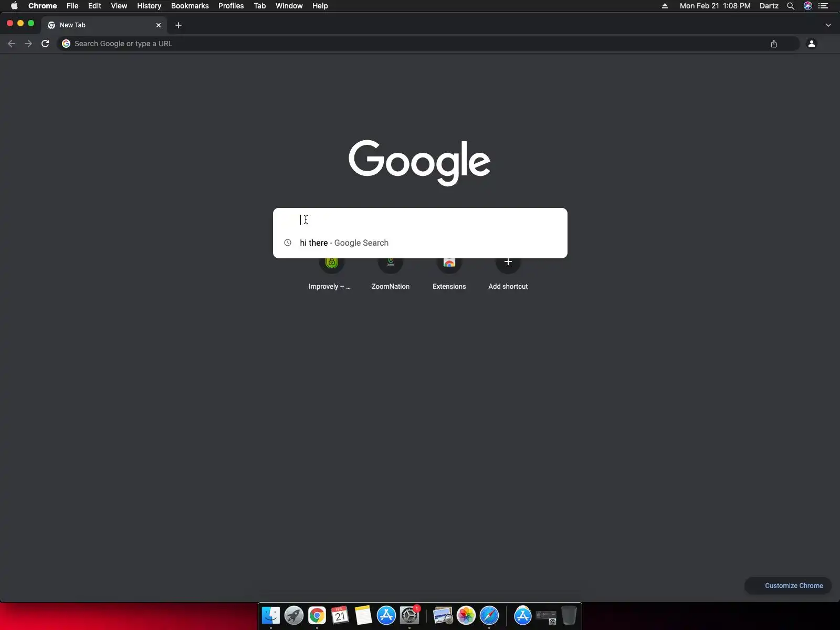
Task: Click the reload page icon
Action: click(45, 44)
